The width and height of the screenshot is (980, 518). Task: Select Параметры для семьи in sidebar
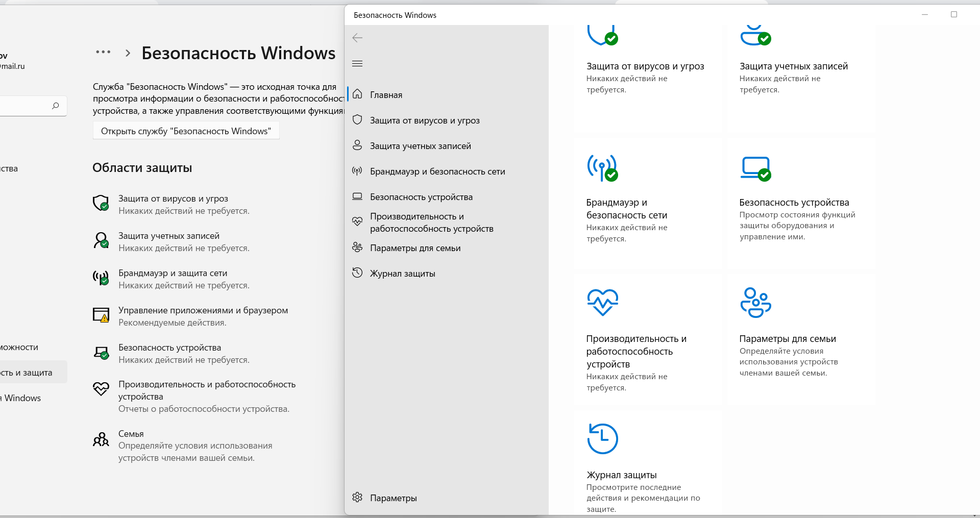click(x=447, y=248)
